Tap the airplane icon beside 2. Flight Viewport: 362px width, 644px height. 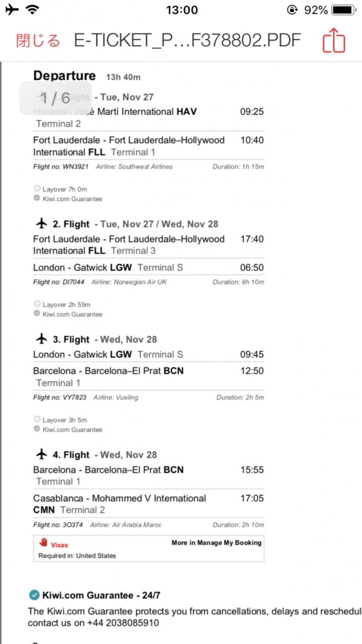click(x=42, y=223)
